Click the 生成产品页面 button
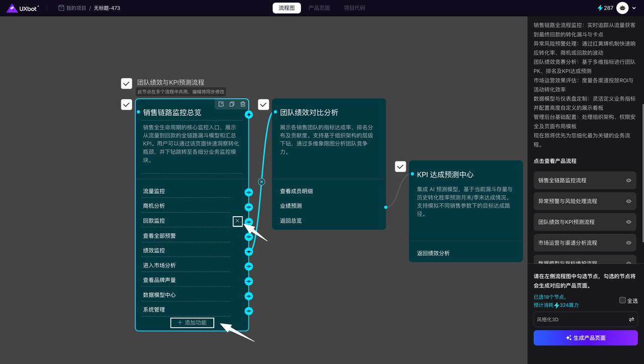Screen dimensions: 644x364 (585, 338)
